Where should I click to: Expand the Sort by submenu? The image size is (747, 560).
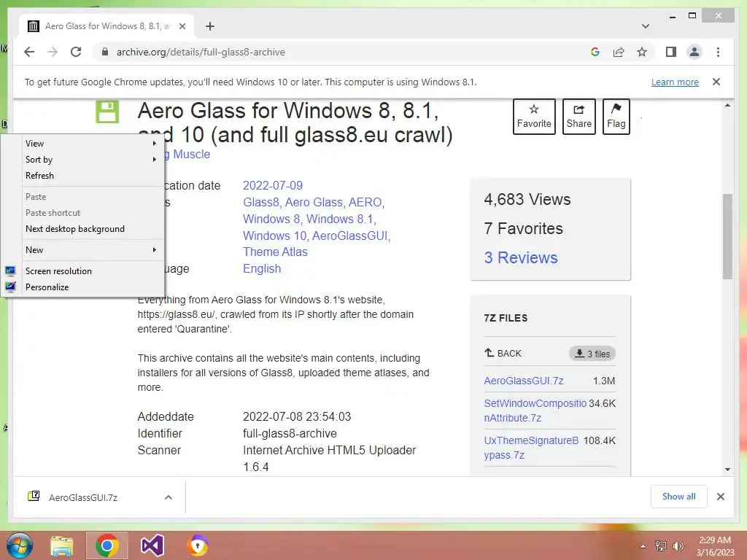pyautogui.click(x=83, y=160)
